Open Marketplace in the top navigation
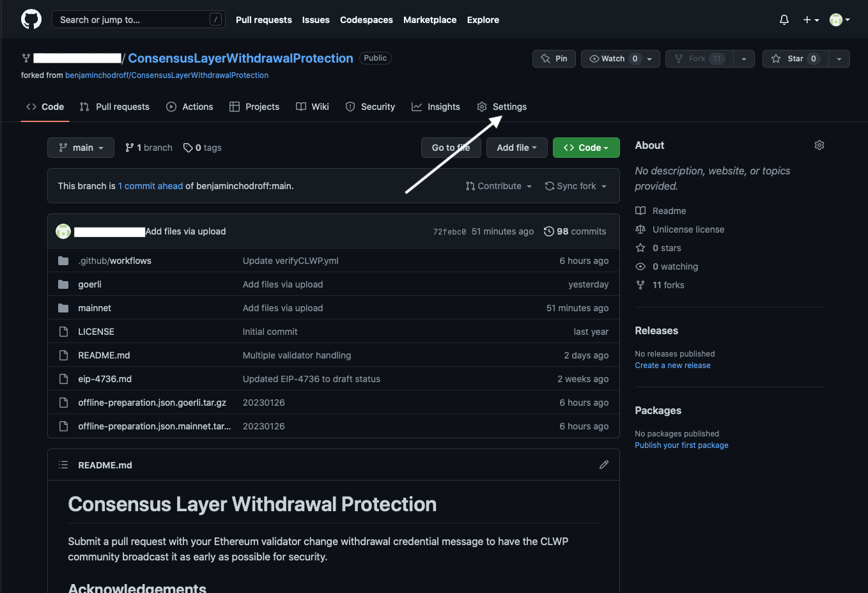 [x=430, y=20]
